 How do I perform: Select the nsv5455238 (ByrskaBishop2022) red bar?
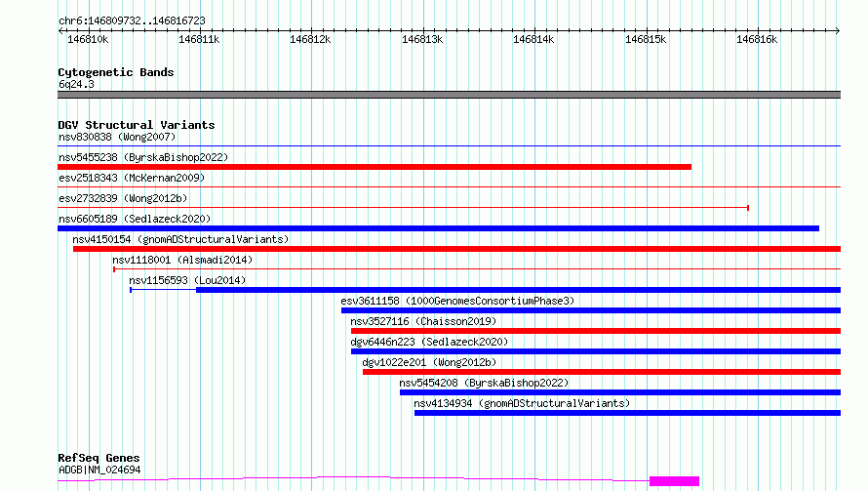point(375,167)
